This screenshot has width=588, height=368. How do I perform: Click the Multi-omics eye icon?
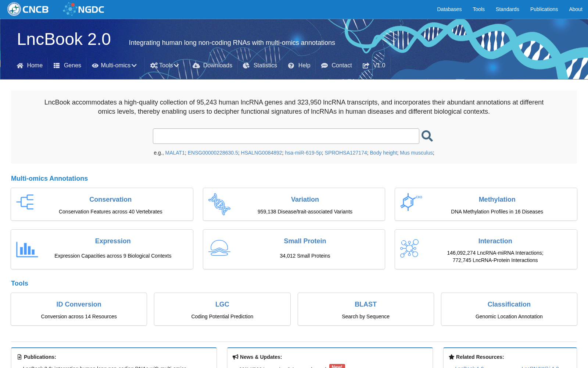[x=95, y=66]
